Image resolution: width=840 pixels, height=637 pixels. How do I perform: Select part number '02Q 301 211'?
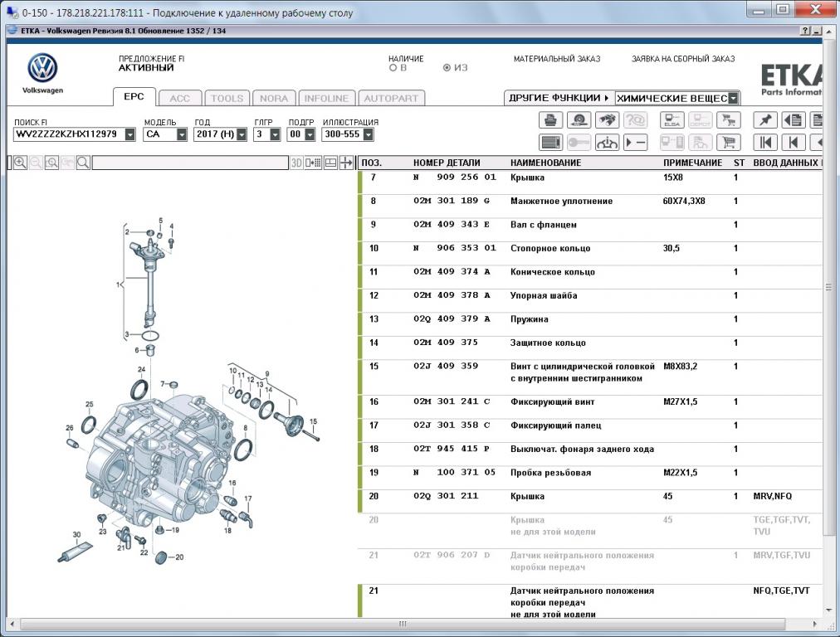[x=445, y=496]
